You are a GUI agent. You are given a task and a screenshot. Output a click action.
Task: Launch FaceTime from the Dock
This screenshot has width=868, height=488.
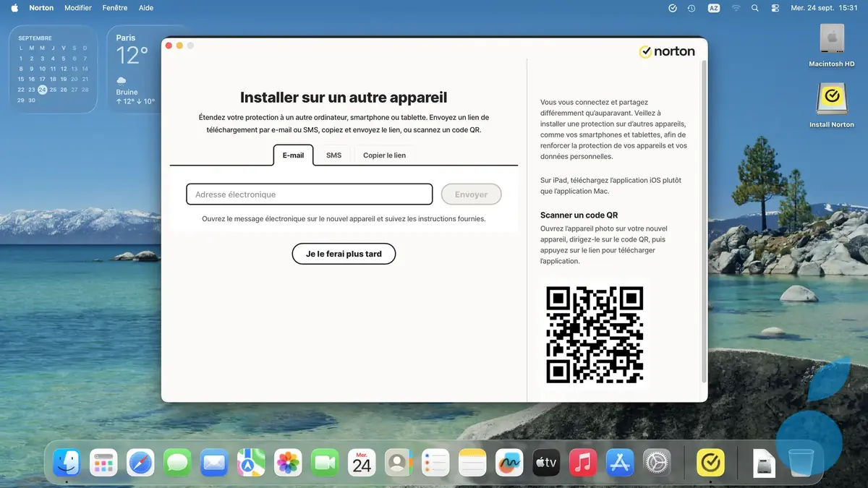324,462
